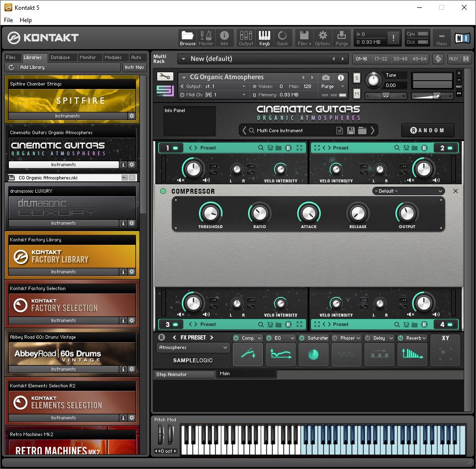
Task: Randomize the FX preset with R icon
Action: [x=162, y=337]
